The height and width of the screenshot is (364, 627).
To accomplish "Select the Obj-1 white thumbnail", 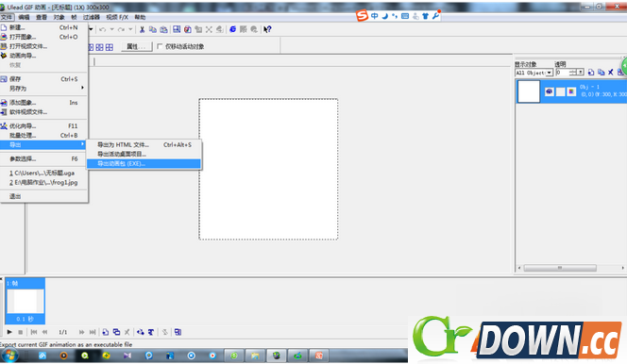I will tap(529, 91).
